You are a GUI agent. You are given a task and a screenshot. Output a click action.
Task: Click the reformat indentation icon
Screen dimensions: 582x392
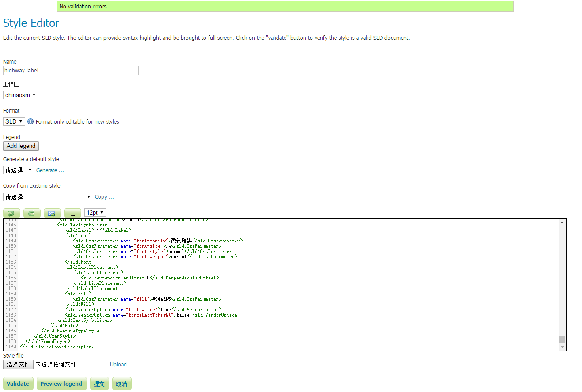72,213
